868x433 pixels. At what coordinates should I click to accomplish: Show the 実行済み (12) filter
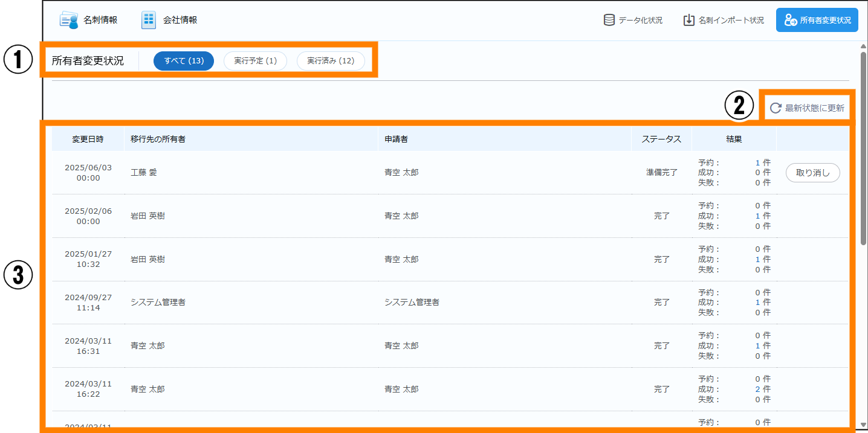[x=331, y=61]
